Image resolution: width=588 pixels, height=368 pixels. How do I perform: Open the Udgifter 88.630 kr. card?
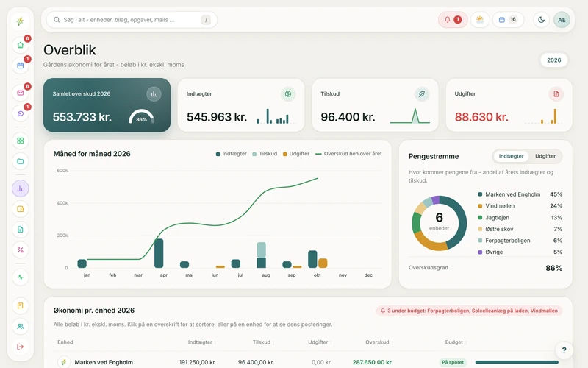[x=509, y=105]
